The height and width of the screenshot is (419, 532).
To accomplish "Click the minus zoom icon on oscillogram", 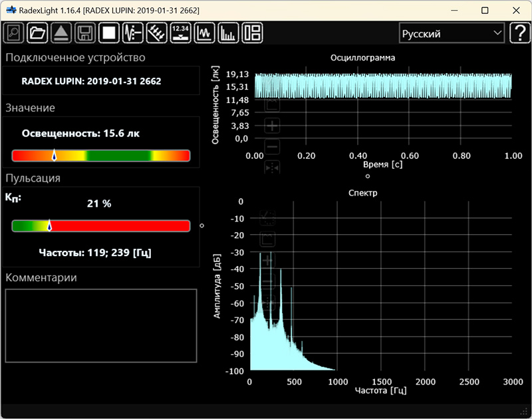I will (273, 146).
